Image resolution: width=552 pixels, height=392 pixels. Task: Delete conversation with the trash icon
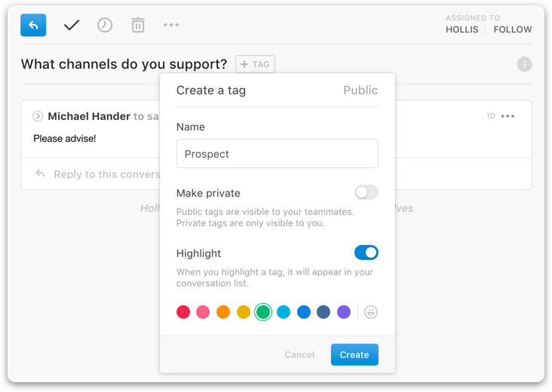click(138, 26)
